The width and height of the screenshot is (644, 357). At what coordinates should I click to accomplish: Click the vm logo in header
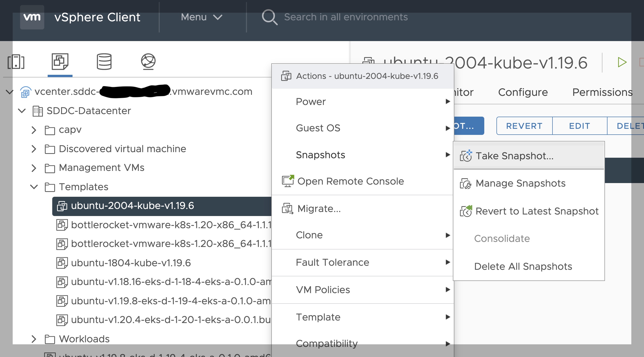coord(32,17)
